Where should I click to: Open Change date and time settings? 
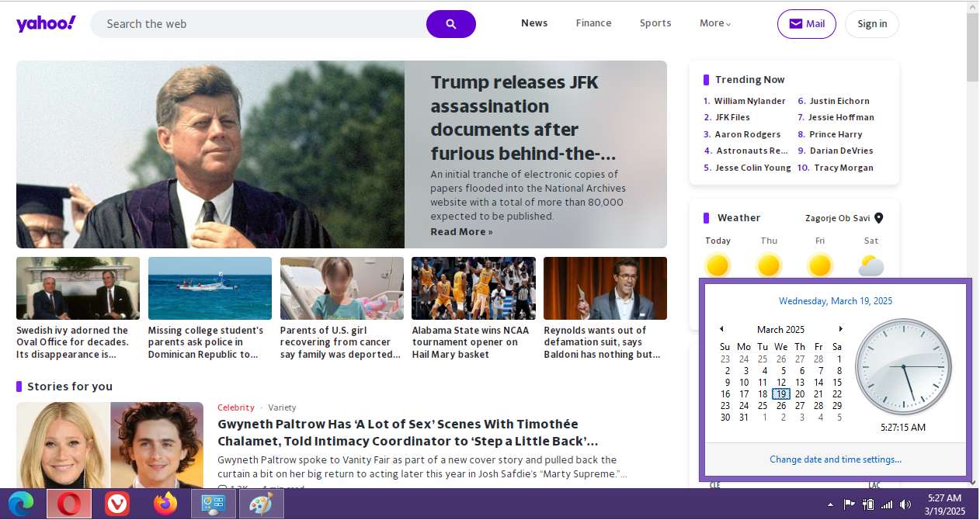[836, 459]
